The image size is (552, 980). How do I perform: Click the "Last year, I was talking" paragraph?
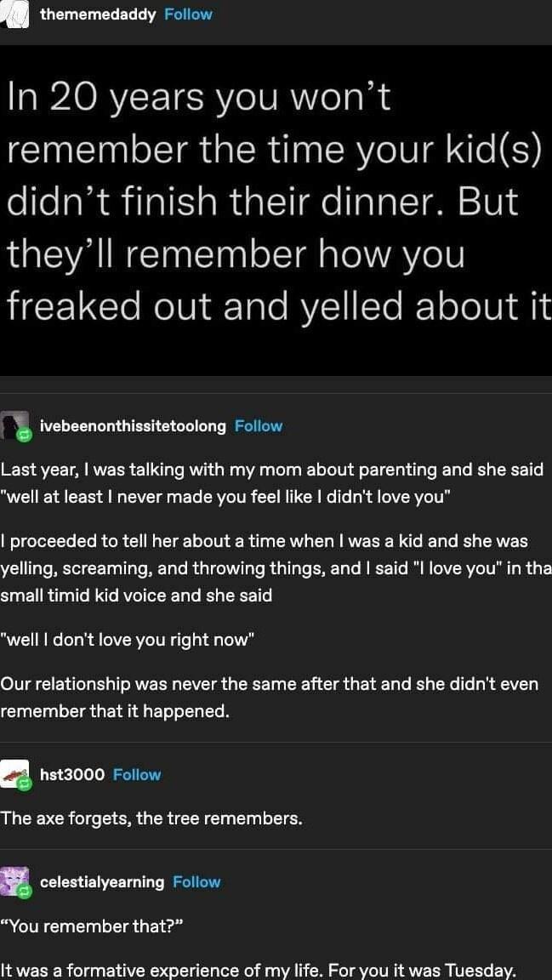pos(272,483)
